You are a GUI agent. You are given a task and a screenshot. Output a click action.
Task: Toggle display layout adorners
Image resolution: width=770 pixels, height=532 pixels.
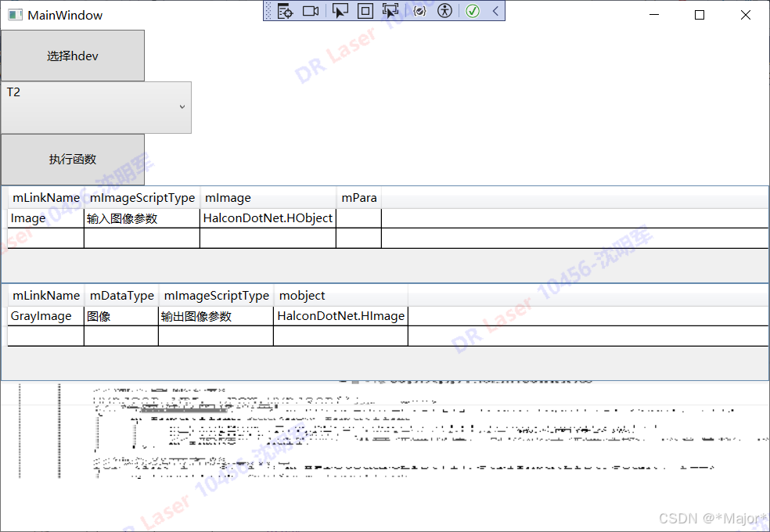[365, 11]
